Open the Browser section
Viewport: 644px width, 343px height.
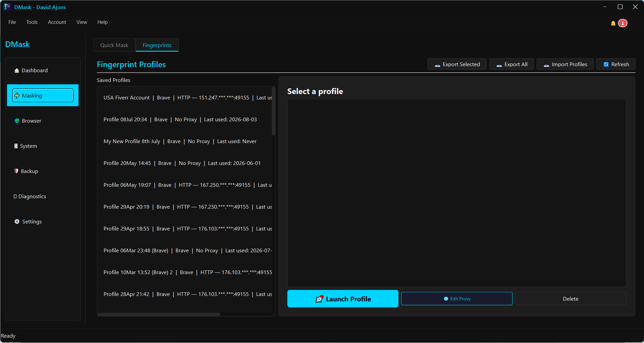click(x=43, y=121)
